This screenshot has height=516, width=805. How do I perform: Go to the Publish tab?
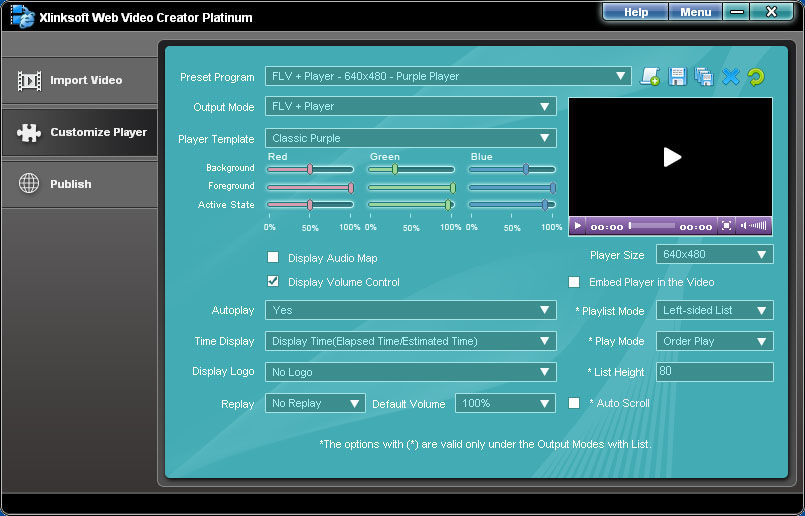tap(80, 184)
